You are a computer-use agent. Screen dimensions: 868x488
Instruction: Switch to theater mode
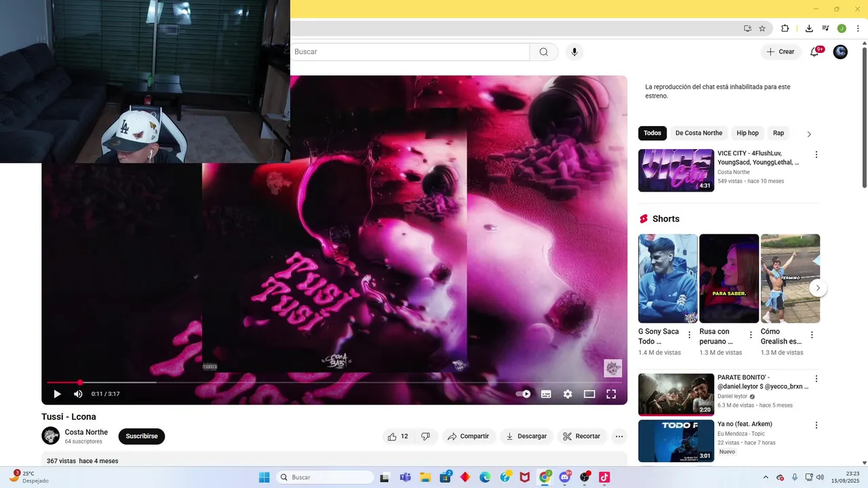point(589,394)
